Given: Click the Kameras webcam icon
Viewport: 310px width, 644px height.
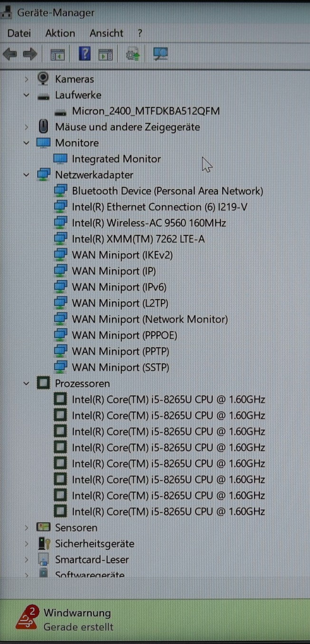Looking at the screenshot, I should coord(43,78).
